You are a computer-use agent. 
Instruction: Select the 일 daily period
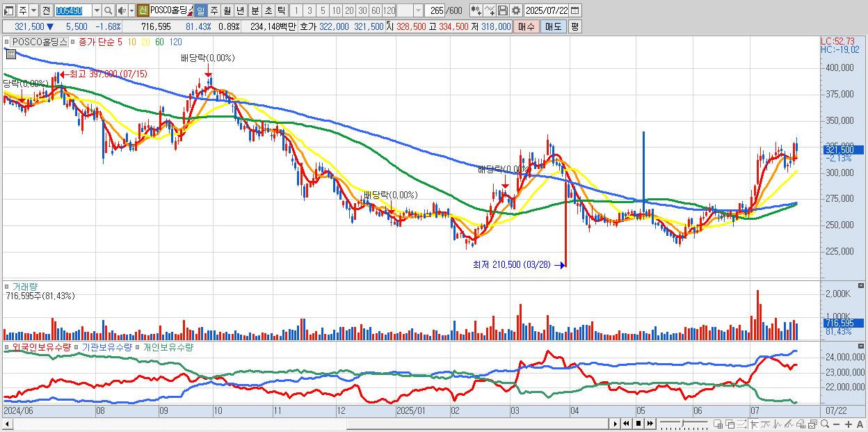click(201, 10)
